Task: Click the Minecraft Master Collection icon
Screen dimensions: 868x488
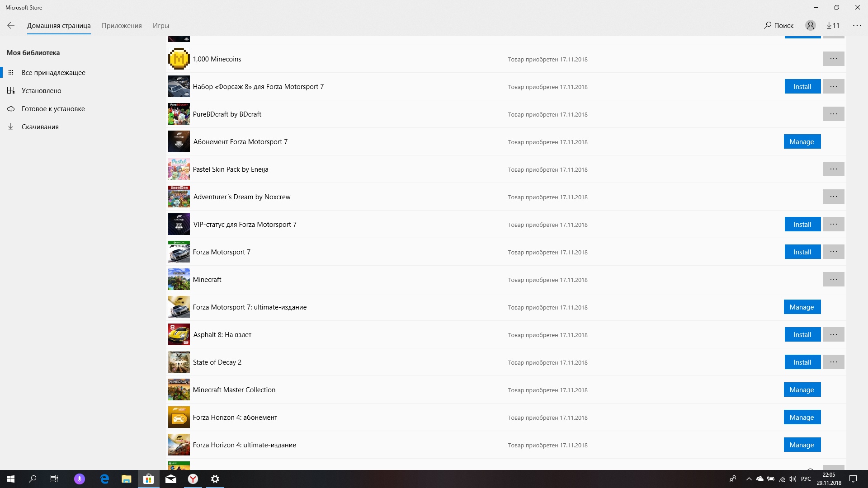Action: pyautogui.click(x=179, y=389)
